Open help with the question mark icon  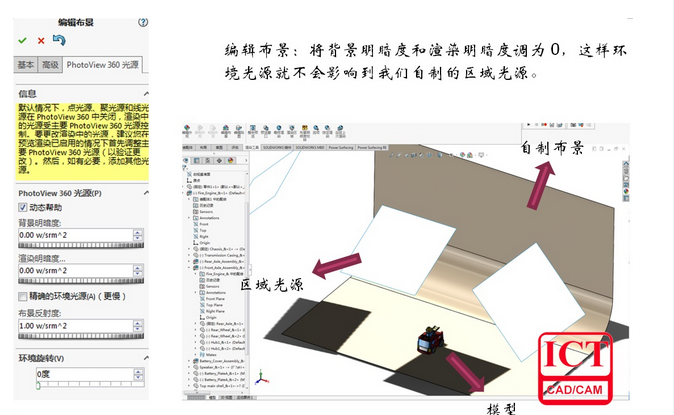coord(143,21)
